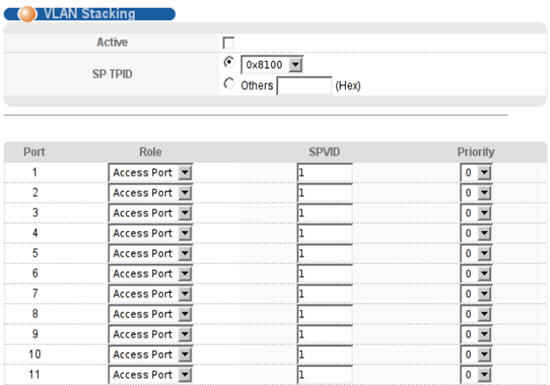Open the Priority dropdown for port 10
This screenshot has height=385, width=550.
(x=476, y=355)
